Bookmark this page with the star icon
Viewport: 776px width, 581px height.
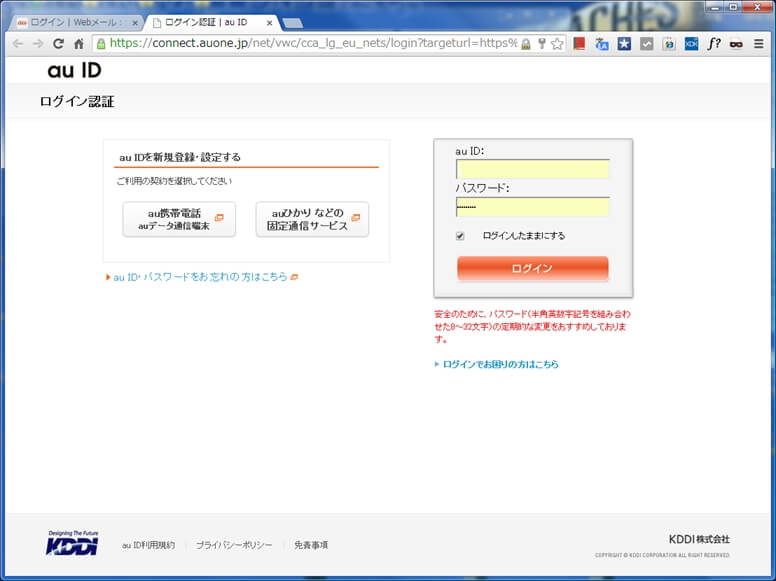pyautogui.click(x=557, y=44)
